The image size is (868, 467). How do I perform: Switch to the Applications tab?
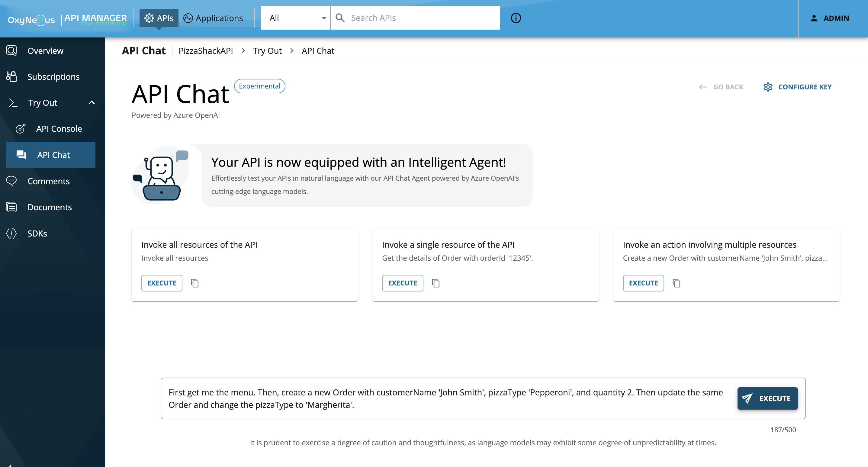213,18
